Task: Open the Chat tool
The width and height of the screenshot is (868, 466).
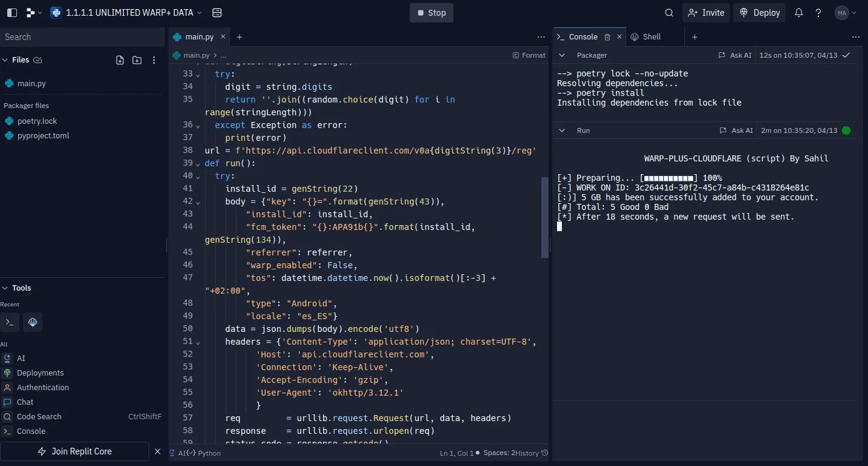Action: [82, 402]
